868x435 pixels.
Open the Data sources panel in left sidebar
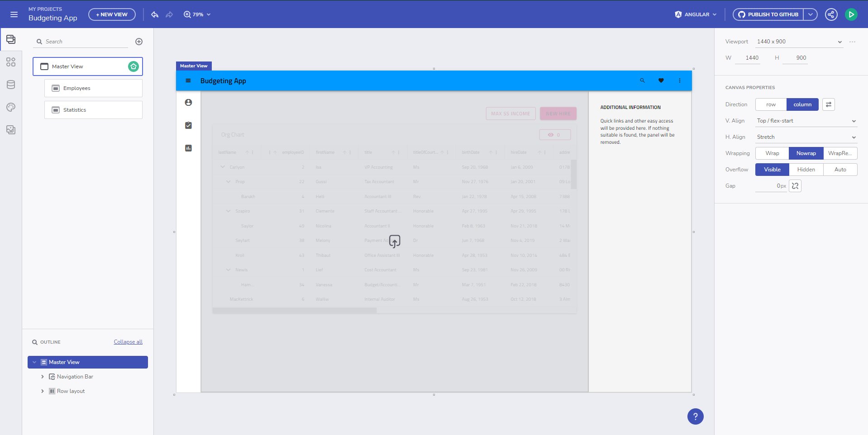(11, 85)
